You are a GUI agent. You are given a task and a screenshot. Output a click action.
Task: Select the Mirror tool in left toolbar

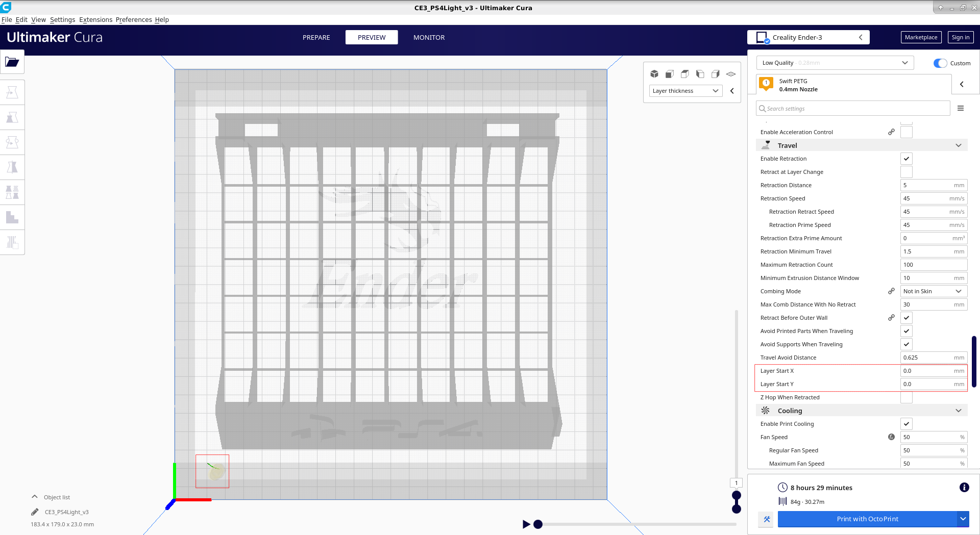pyautogui.click(x=12, y=167)
